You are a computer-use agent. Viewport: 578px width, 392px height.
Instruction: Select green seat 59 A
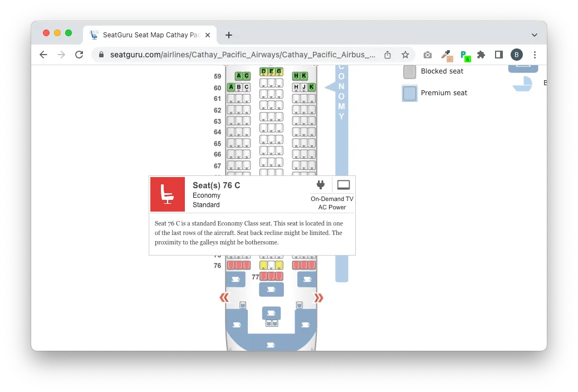pyautogui.click(x=238, y=76)
